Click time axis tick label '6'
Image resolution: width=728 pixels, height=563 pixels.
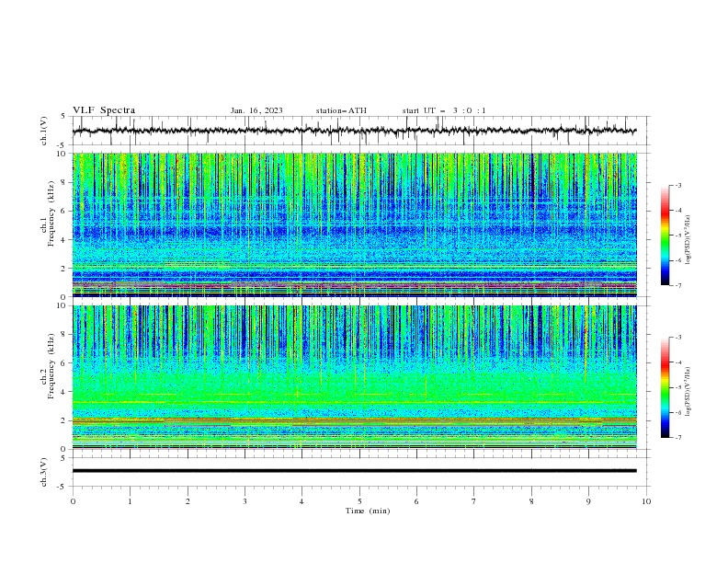[416, 501]
